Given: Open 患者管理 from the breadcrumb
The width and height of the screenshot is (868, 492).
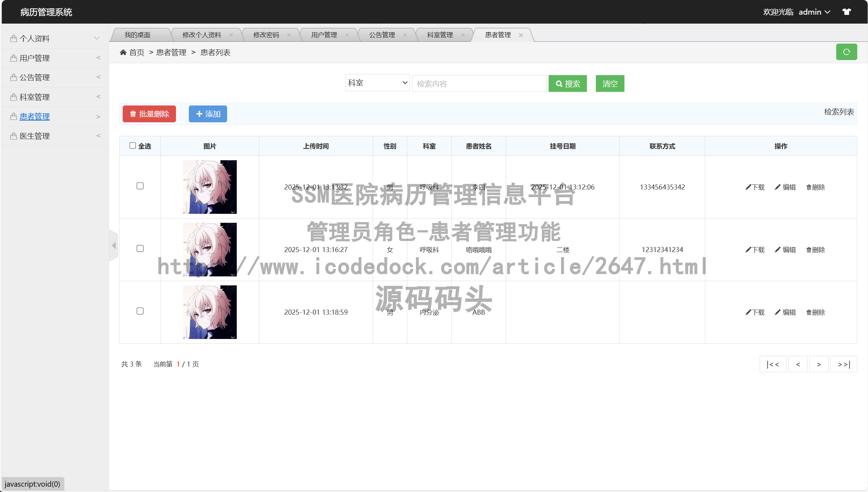Looking at the screenshot, I should pyautogui.click(x=171, y=52).
